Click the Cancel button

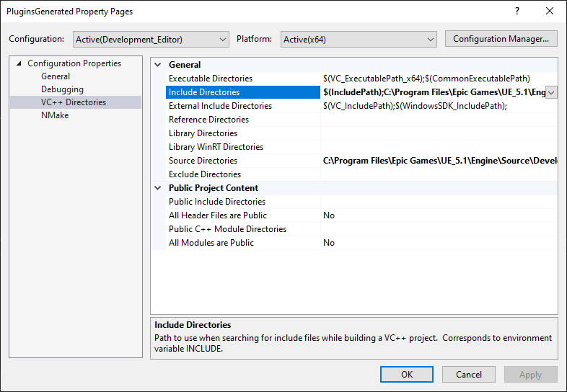[469, 374]
